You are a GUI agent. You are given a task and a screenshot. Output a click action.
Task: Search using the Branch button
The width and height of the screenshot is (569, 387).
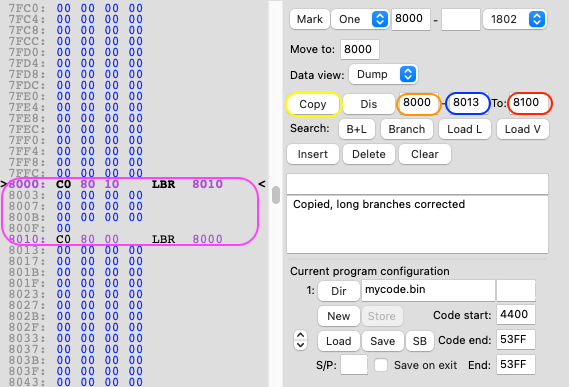[x=406, y=129]
